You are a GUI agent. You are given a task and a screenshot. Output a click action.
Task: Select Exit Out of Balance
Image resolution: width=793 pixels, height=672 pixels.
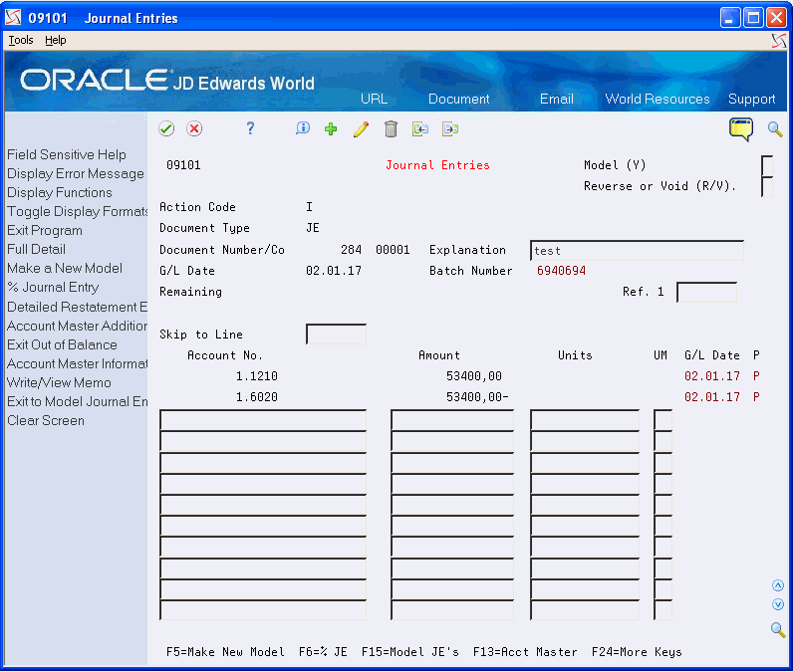tap(62, 344)
